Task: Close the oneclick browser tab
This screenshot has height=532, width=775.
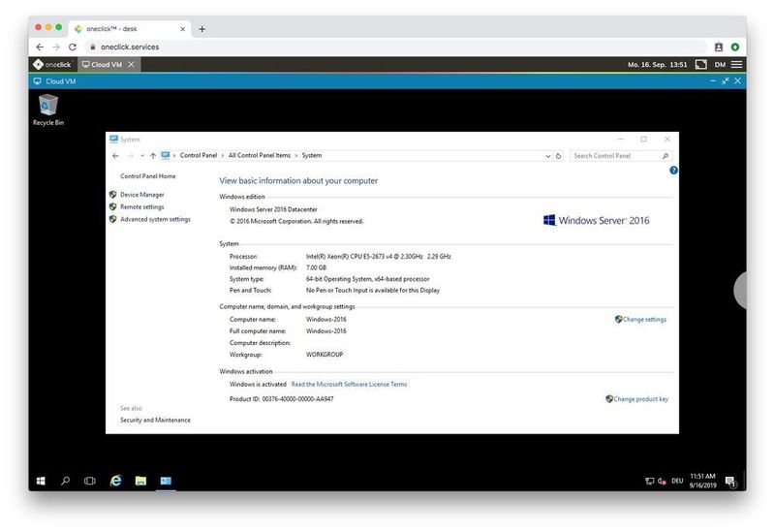Action: coord(182,29)
